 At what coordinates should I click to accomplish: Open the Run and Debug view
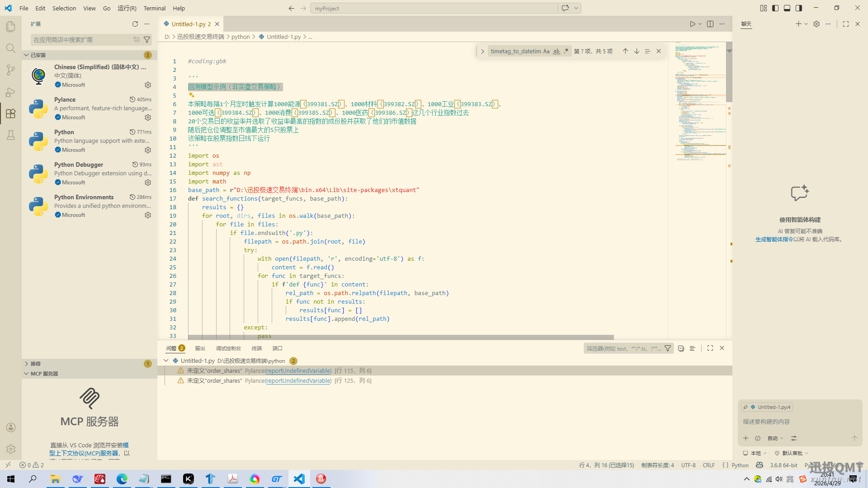(x=11, y=92)
